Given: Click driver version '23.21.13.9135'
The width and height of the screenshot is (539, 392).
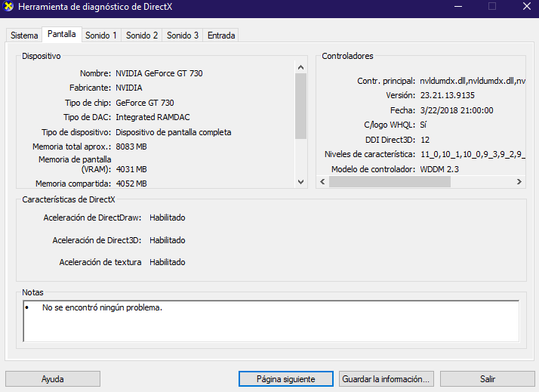Looking at the screenshot, I should pyautogui.click(x=447, y=95).
